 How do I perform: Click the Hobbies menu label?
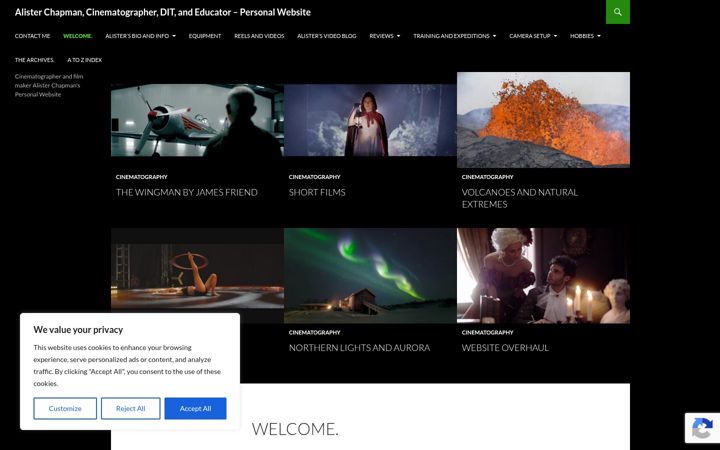coord(582,36)
